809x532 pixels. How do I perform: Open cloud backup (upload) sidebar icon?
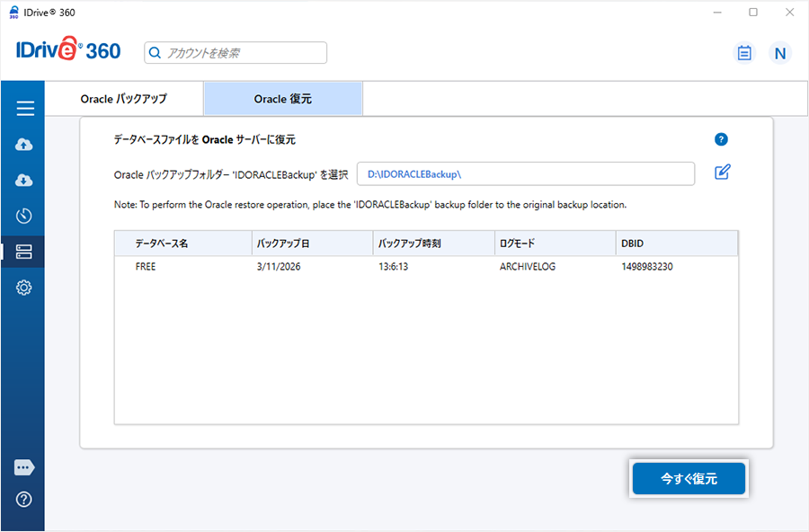[x=24, y=145]
